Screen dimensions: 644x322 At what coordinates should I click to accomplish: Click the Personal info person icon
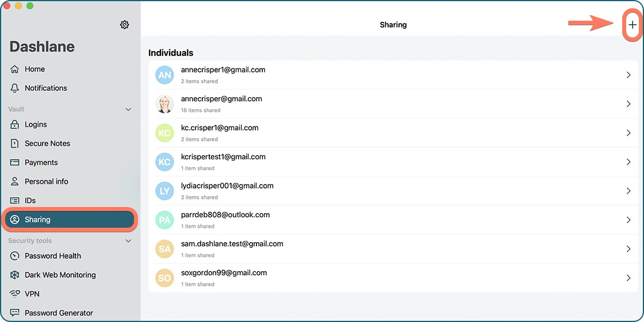click(15, 181)
